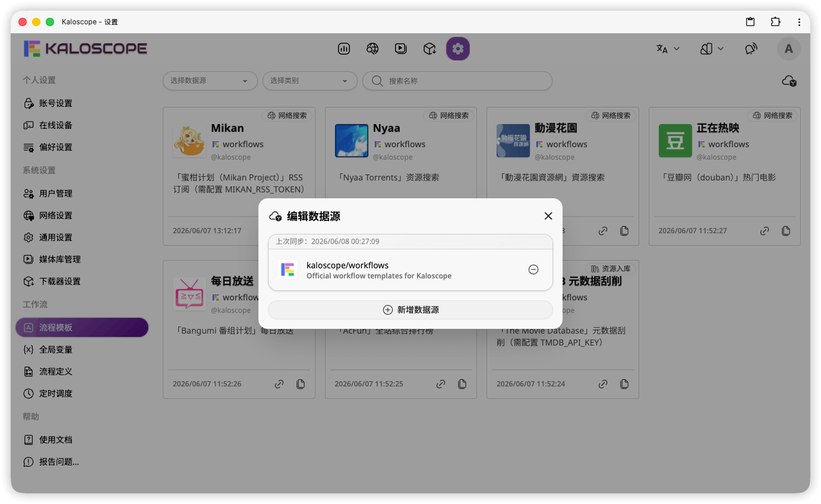Image resolution: width=821 pixels, height=504 pixels.
Task: Click the Mikan card thumbnail
Action: tap(190, 141)
